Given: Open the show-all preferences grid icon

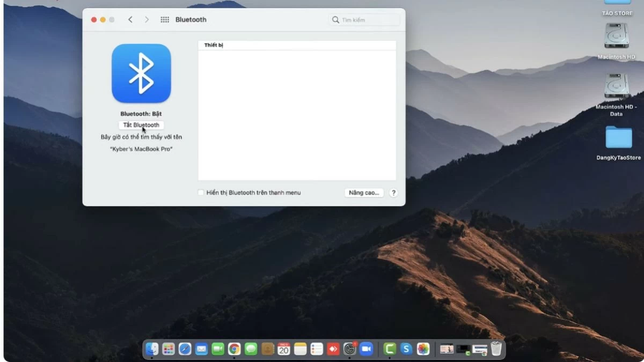Looking at the screenshot, I should (x=165, y=20).
